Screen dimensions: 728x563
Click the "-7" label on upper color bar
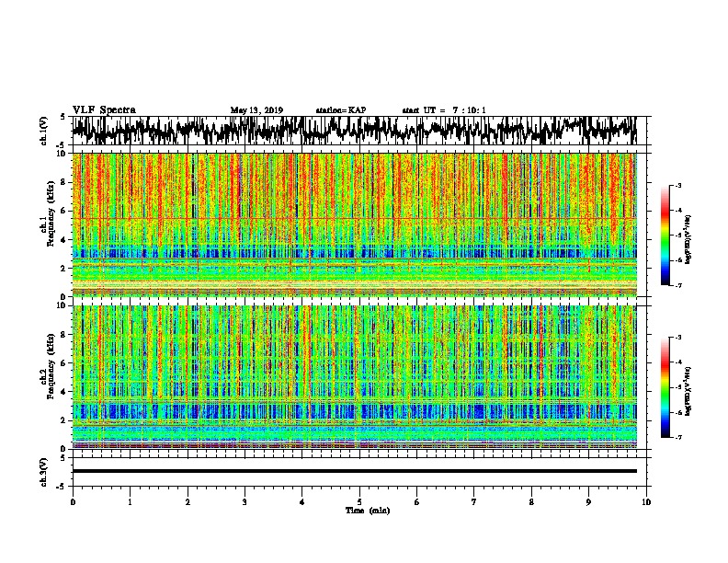click(x=677, y=285)
